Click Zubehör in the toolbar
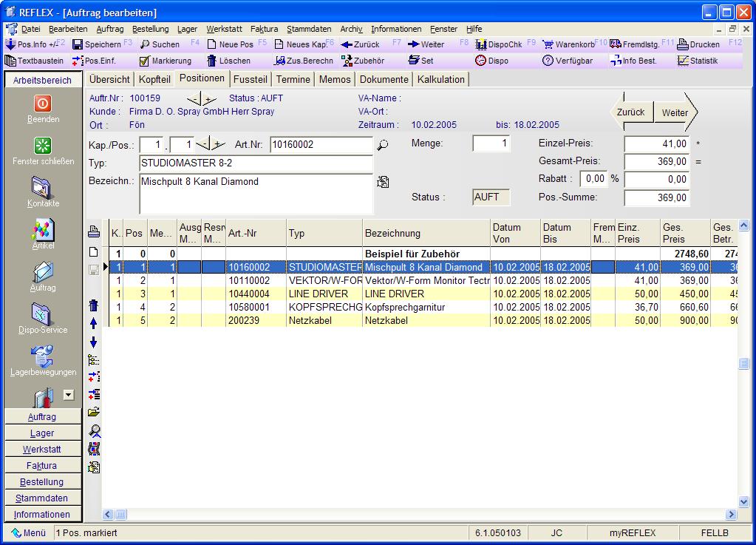This screenshot has height=545, width=756. 363,61
